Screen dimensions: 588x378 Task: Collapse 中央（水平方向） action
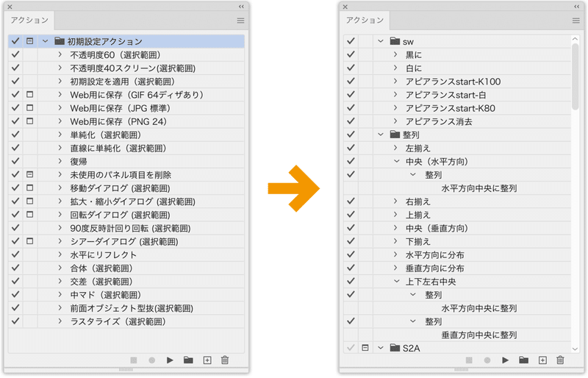[396, 161]
